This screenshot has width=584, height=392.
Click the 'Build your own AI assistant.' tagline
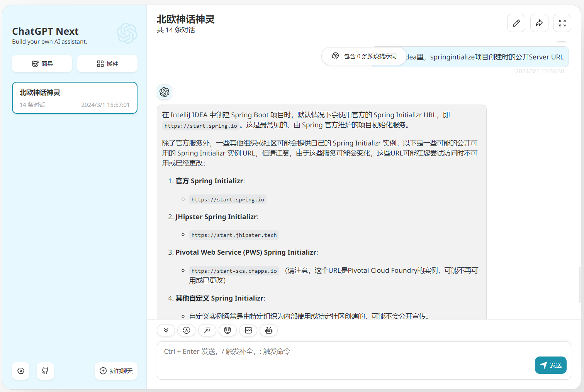point(49,42)
